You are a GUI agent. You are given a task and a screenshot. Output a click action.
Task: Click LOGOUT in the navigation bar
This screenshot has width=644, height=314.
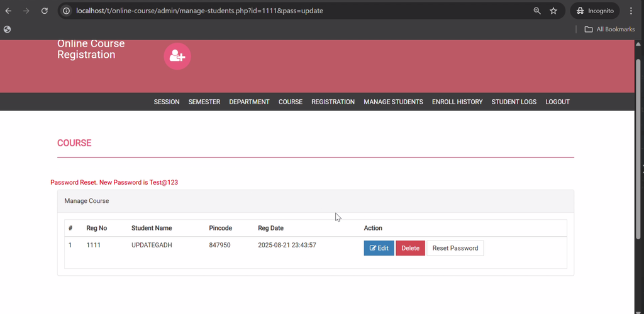tap(557, 102)
